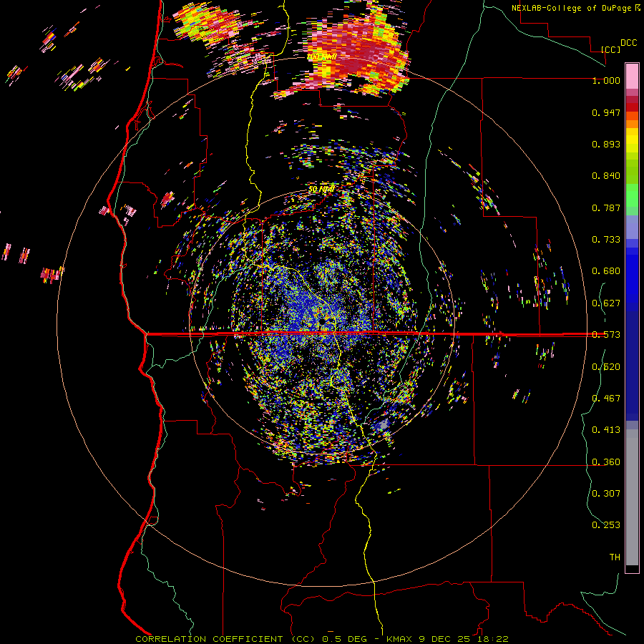Click the NEXLAB-College of DuPage credit text

[572, 8]
